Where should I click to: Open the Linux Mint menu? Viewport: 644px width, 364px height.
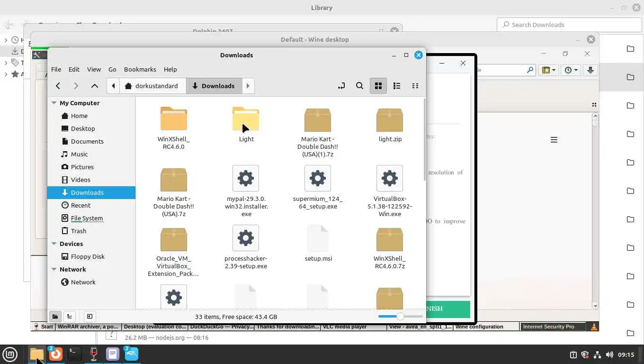[10, 354]
